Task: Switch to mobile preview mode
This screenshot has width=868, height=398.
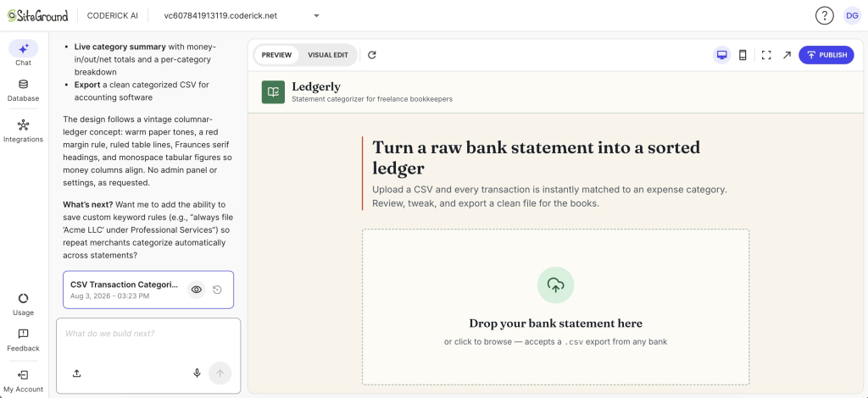Action: (743, 55)
